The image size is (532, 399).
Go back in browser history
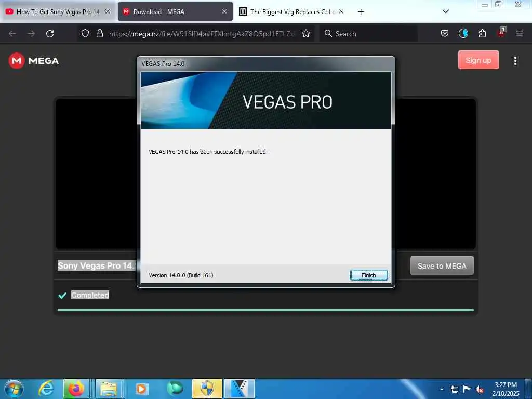pyautogui.click(x=12, y=34)
